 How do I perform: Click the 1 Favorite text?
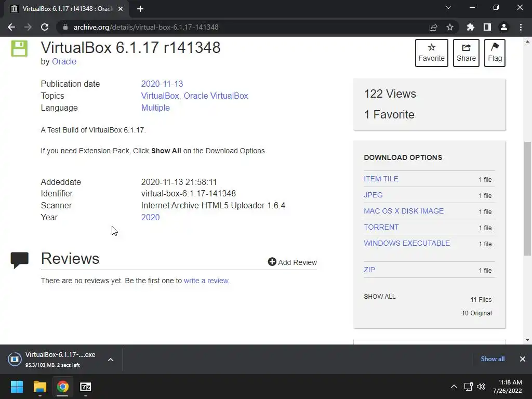click(x=389, y=115)
